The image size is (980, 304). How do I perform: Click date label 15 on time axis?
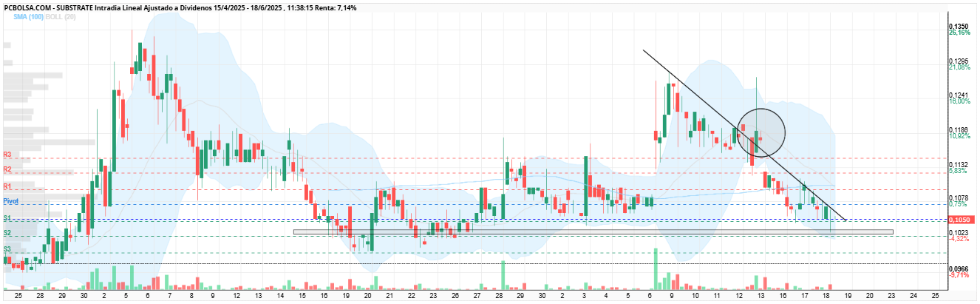click(302, 295)
